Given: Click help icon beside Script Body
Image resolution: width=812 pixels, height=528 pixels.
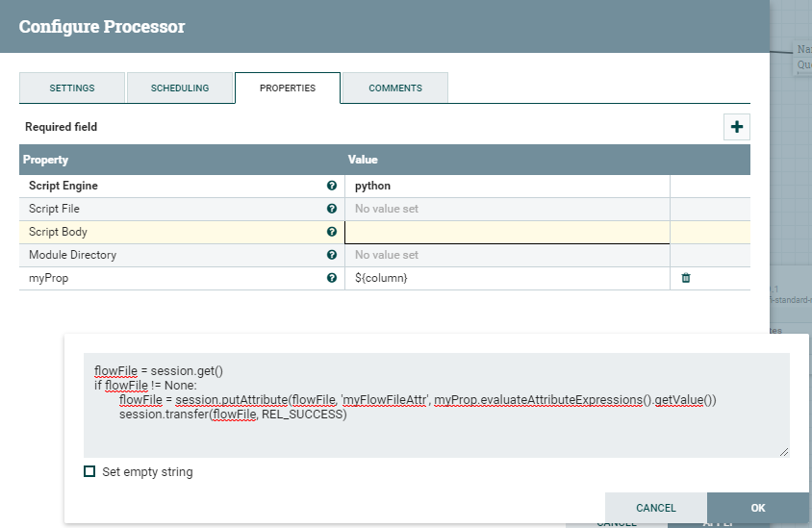Looking at the screenshot, I should pos(332,232).
